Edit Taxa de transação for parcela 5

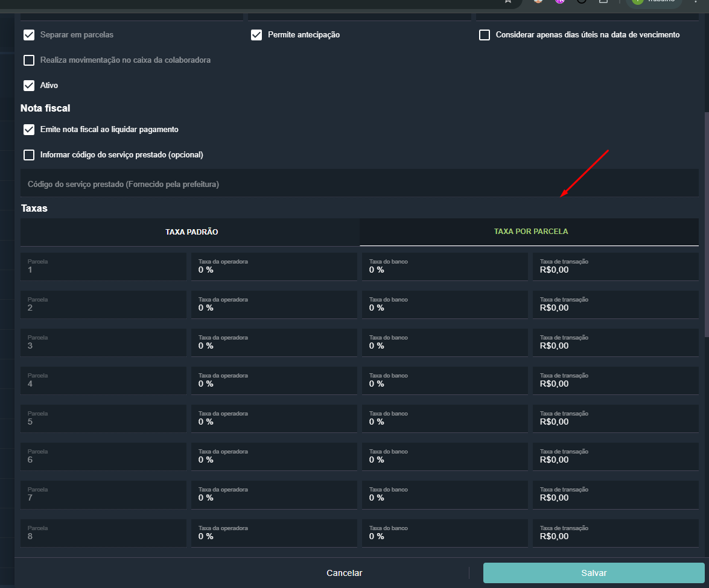616,419
